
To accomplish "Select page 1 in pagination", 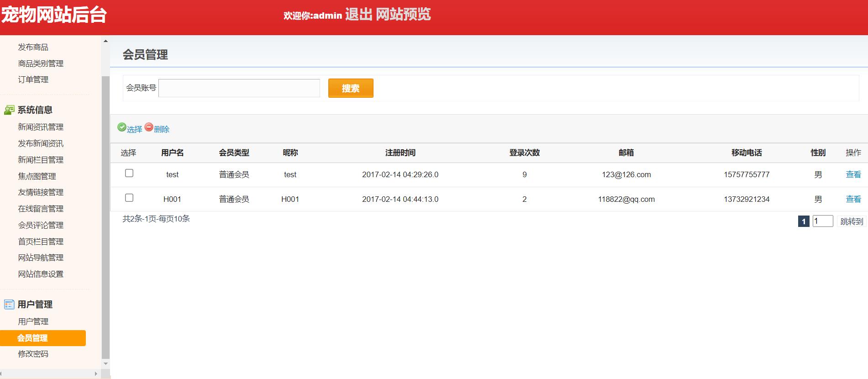I will click(804, 221).
